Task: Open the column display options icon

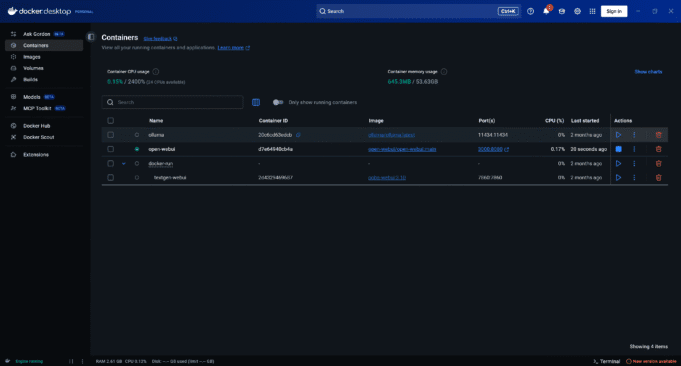Action: point(256,102)
